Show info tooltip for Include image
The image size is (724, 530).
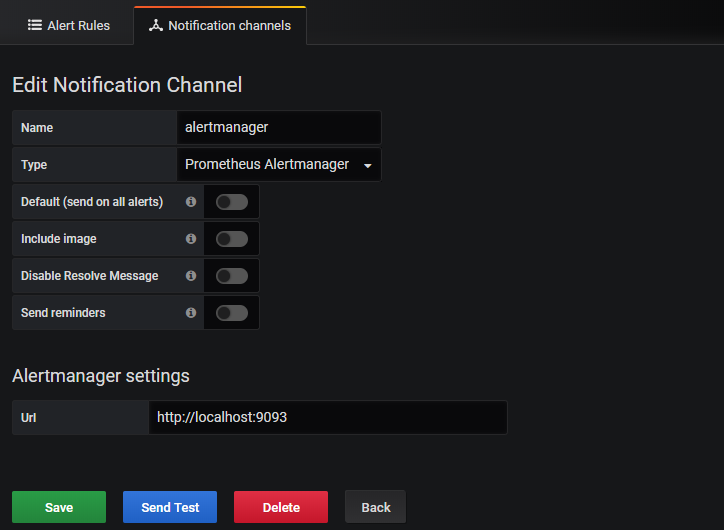[191, 239]
